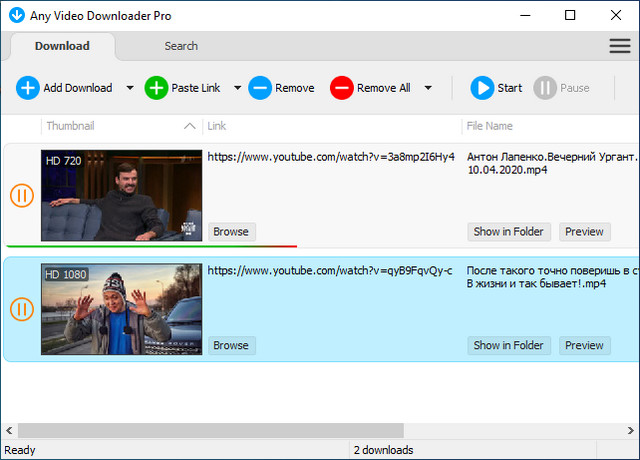The height and width of the screenshot is (460, 640).
Task: Open the hamburger menu
Action: click(619, 46)
